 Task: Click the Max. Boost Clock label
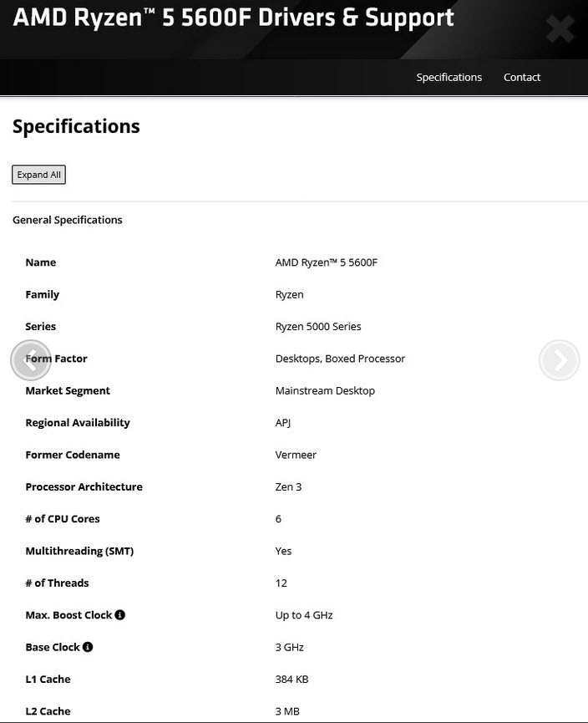click(x=68, y=615)
